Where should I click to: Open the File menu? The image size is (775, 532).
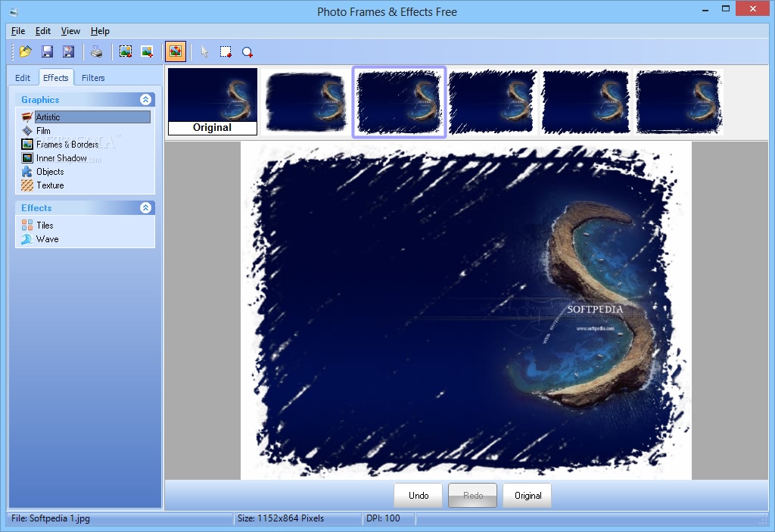[18, 31]
